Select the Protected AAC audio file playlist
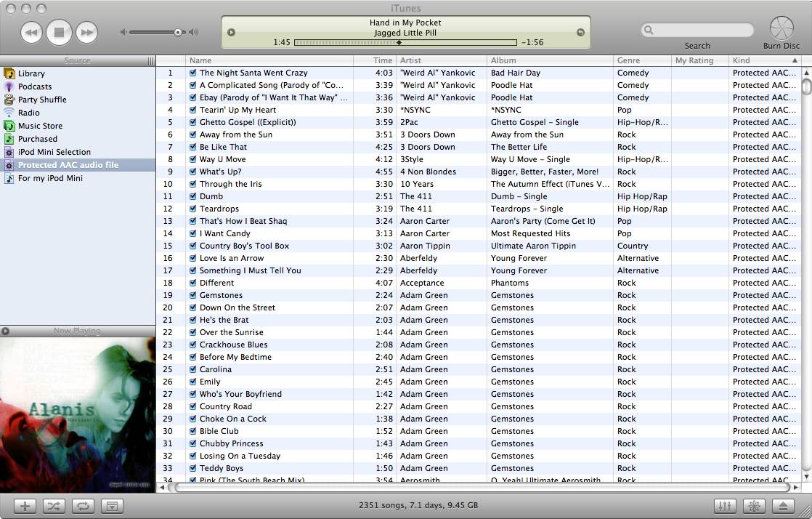Screen dimensions: 812x519 78,165
